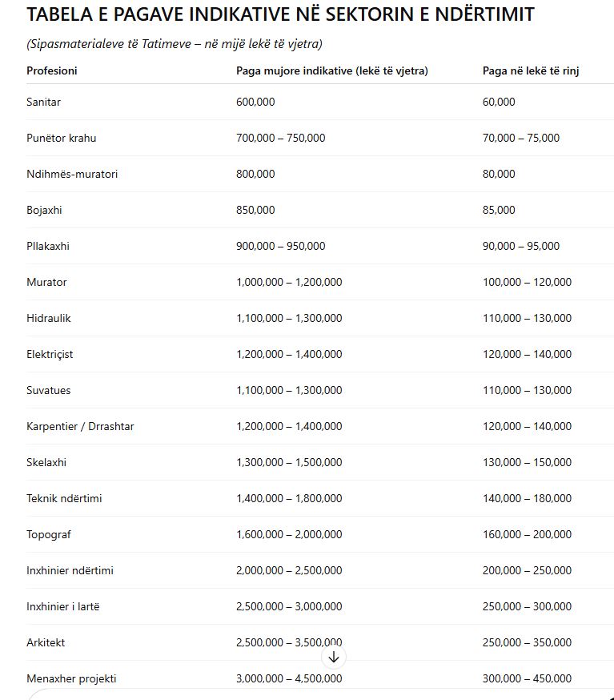
Task: Click the "Pllakaxhi" profession cell
Action: click(x=48, y=246)
